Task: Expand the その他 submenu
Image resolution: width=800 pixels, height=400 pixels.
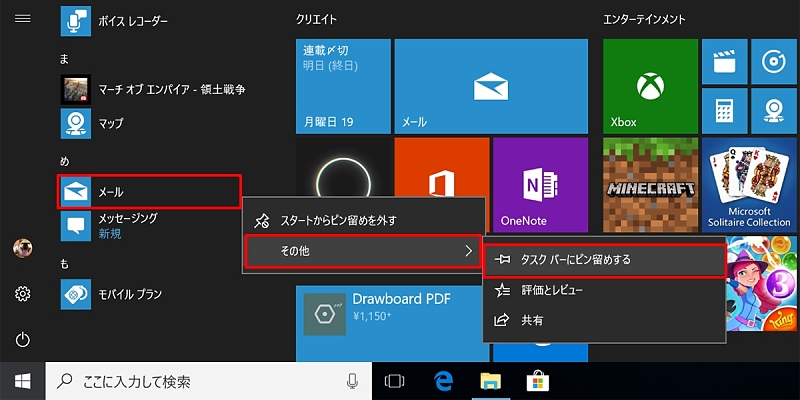Action: 363,251
